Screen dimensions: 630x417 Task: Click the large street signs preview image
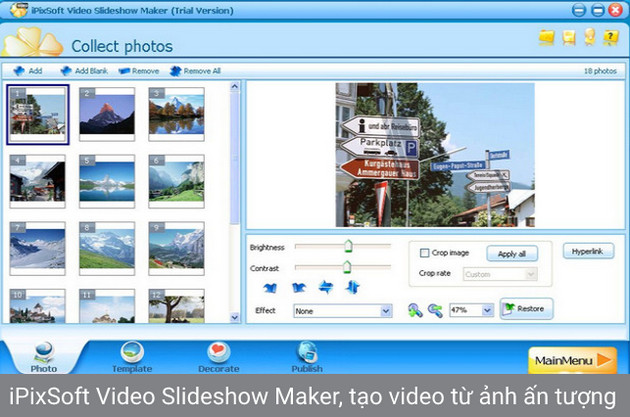click(435, 155)
